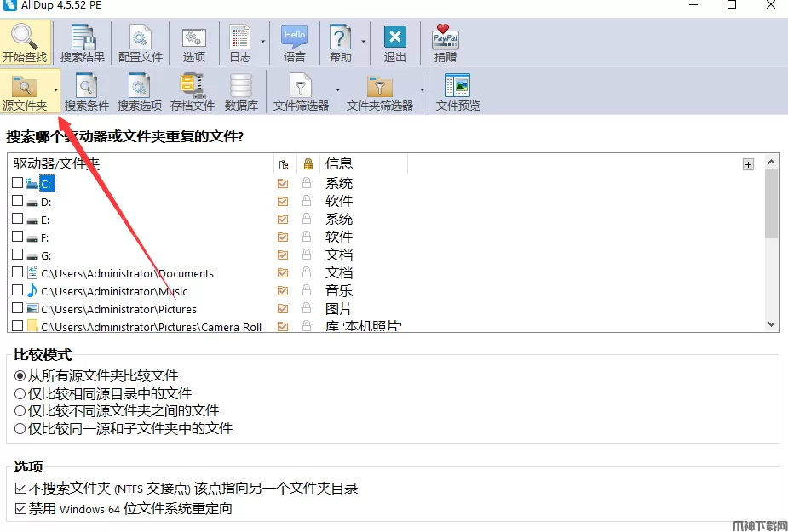Open the 配置文件 profile icon

(140, 40)
